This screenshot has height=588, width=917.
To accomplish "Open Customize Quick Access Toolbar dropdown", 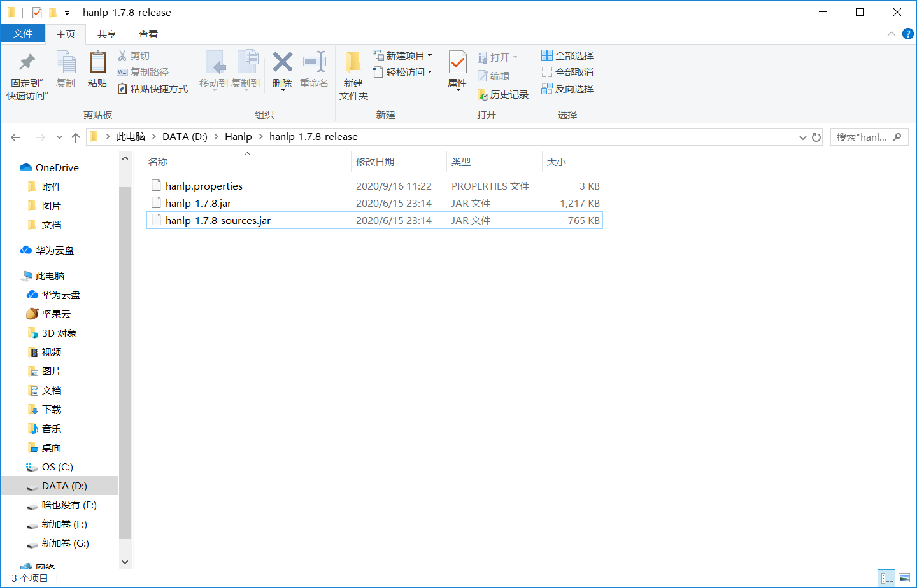I will pos(67,13).
